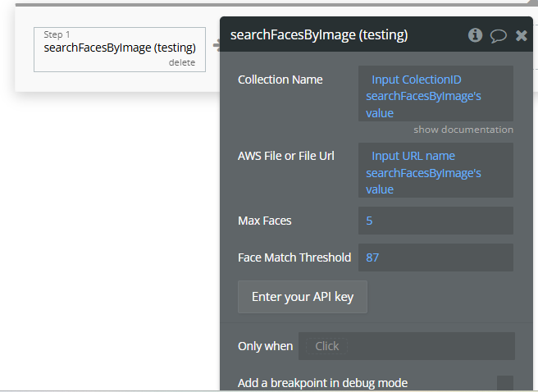
Task: Click the Only when label
Action: (265, 346)
